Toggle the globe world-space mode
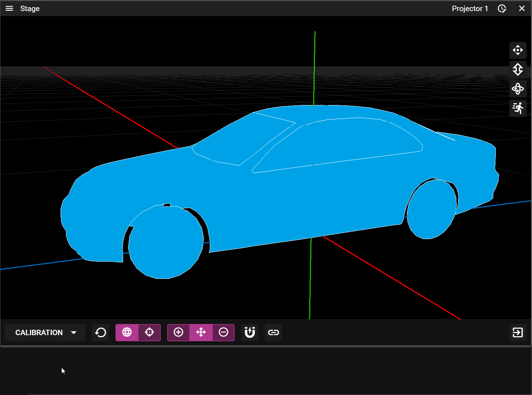Image resolution: width=532 pixels, height=395 pixels. click(x=127, y=333)
